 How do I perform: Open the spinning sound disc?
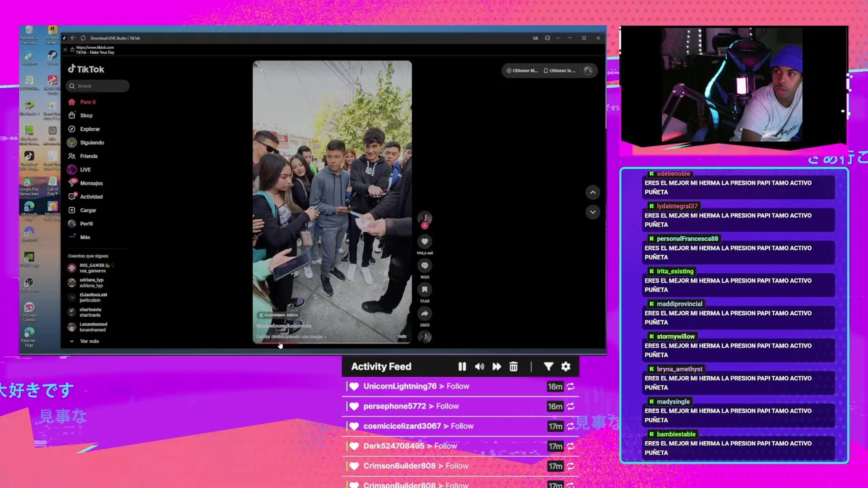[x=425, y=336]
